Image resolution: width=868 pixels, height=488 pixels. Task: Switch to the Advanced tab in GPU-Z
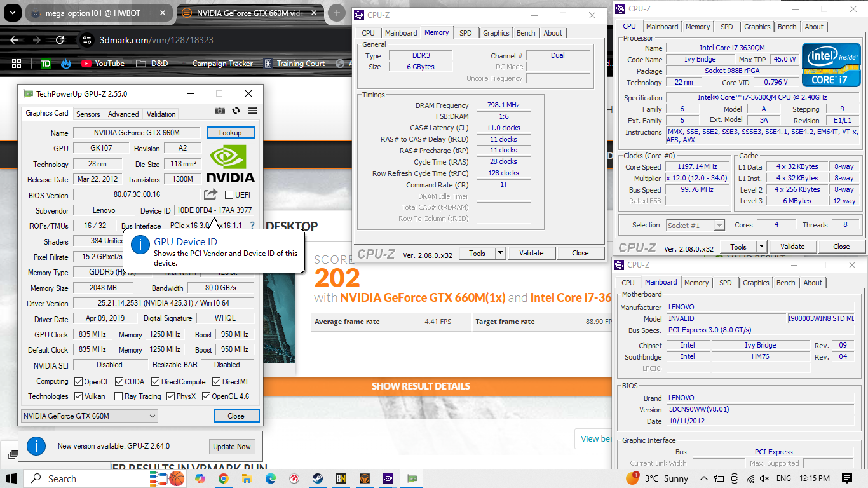point(123,114)
